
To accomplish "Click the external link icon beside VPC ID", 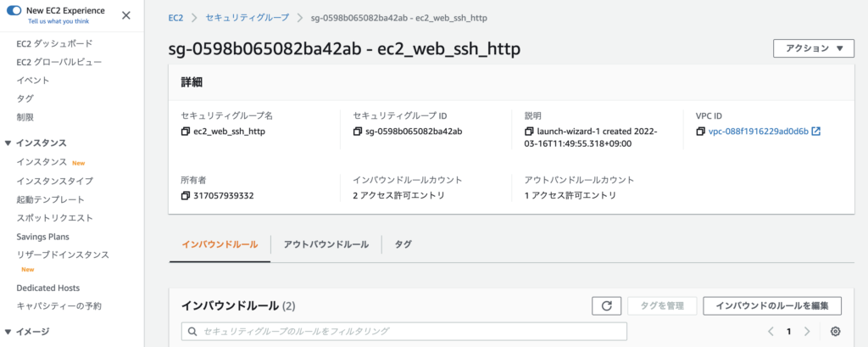I will click(816, 132).
